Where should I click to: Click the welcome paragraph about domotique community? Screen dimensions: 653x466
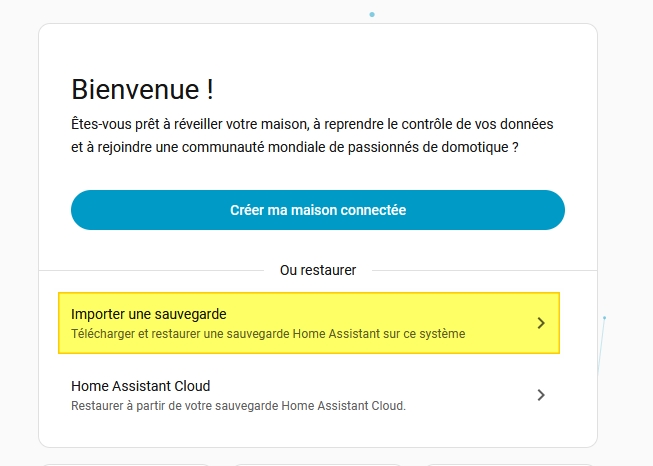312,135
